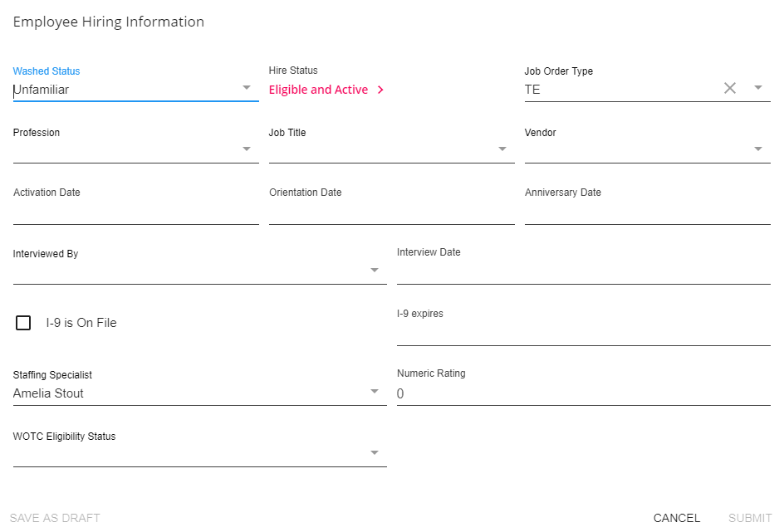This screenshot has height=532, width=784.
Task: Focus the Interview Date input
Action: click(x=583, y=271)
